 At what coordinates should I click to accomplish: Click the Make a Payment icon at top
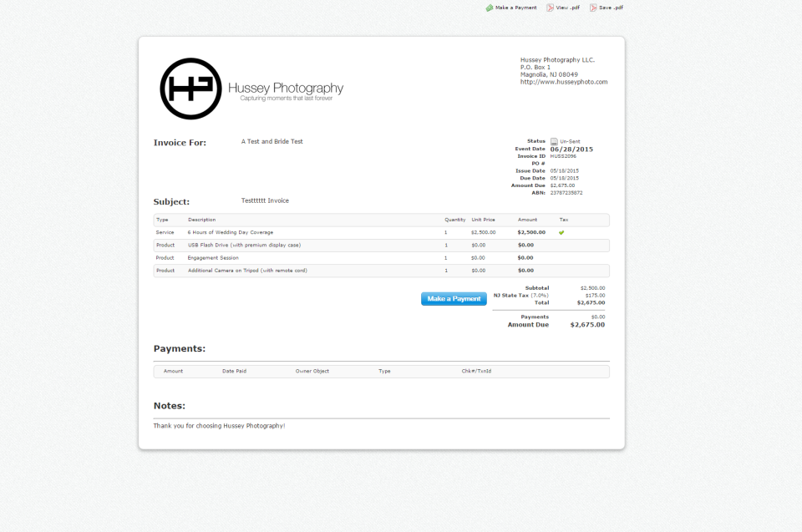click(490, 8)
